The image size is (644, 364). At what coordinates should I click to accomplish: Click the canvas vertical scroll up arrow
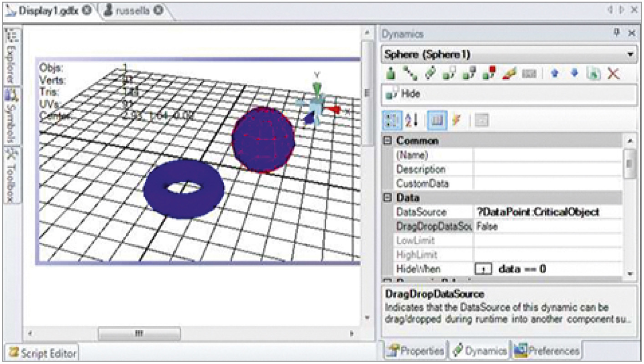367,34
